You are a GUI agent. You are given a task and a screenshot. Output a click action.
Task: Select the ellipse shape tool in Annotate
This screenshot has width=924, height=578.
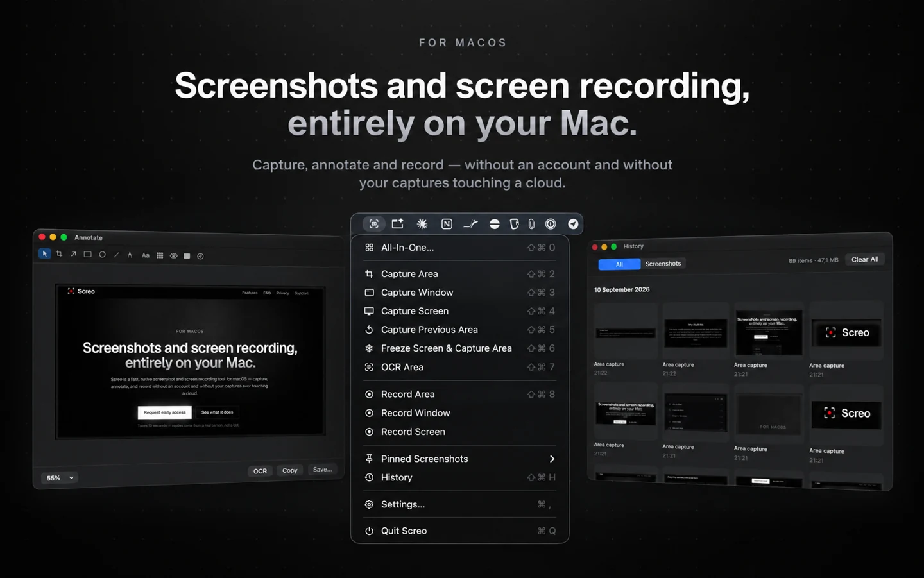tap(102, 255)
